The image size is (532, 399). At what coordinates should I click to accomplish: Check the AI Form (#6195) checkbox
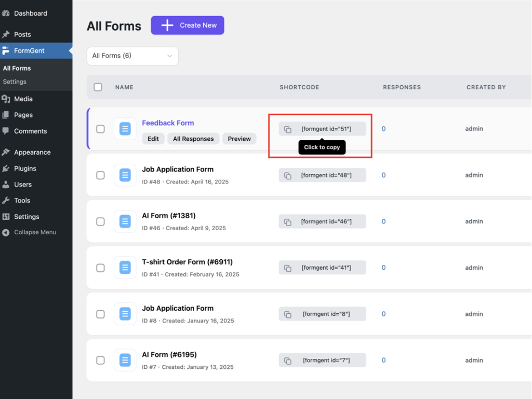point(100,361)
